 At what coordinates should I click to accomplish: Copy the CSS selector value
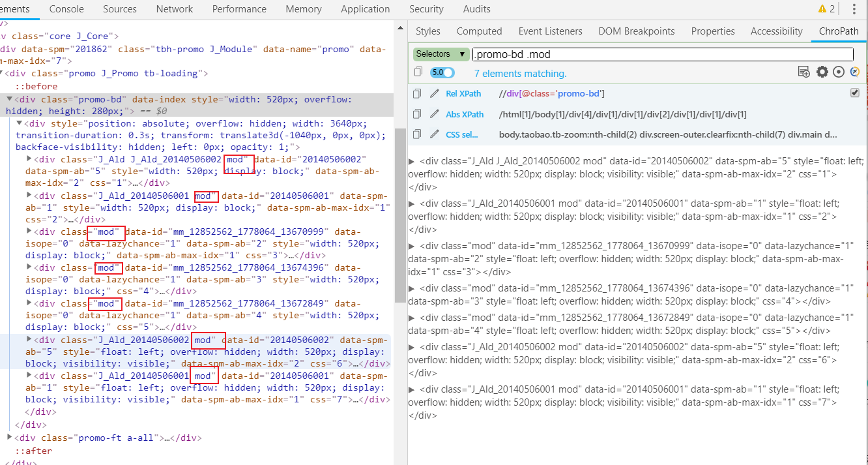click(x=418, y=134)
